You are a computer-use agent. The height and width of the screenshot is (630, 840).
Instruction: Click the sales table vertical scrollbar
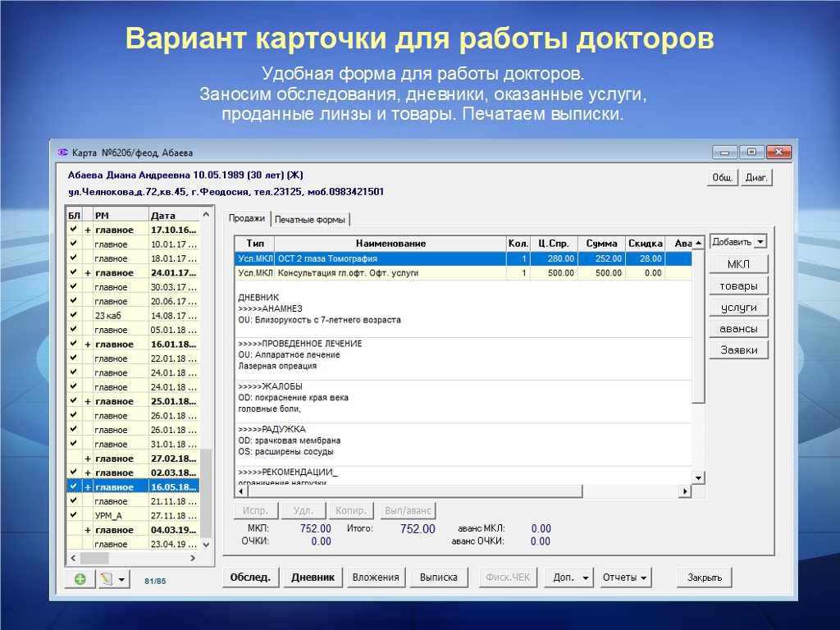click(698, 328)
